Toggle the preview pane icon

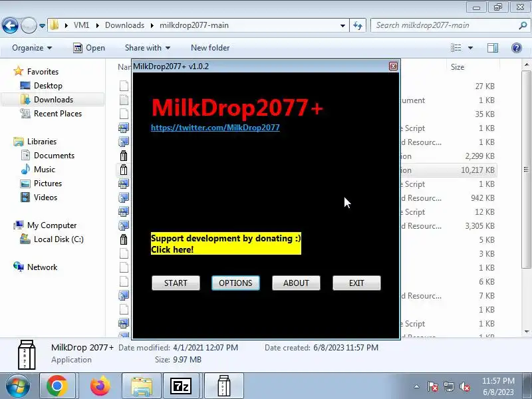coord(493,48)
